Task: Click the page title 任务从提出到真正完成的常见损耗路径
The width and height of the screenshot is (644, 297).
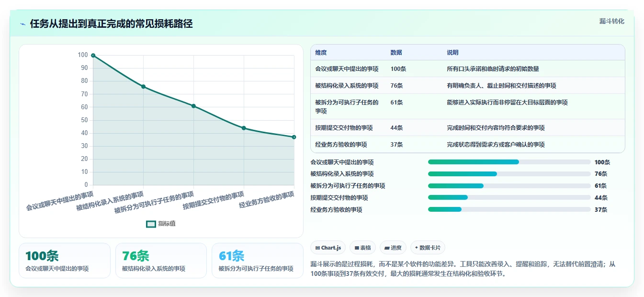Action: (111, 24)
